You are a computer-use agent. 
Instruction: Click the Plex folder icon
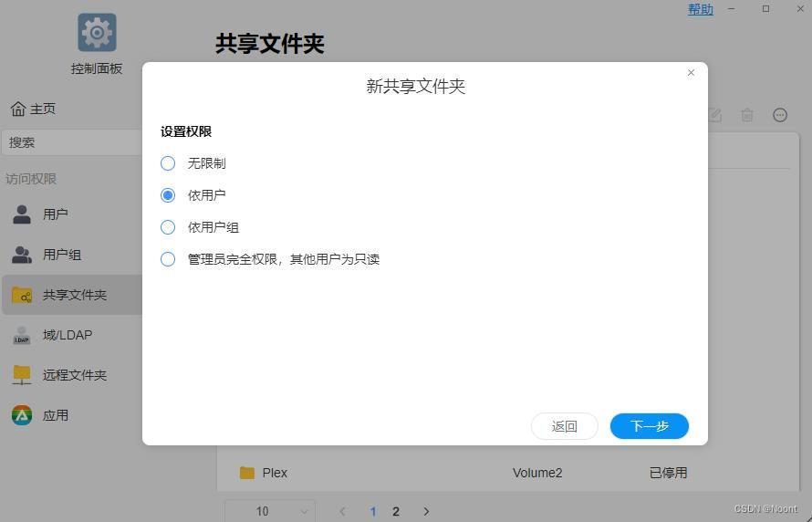tap(247, 473)
